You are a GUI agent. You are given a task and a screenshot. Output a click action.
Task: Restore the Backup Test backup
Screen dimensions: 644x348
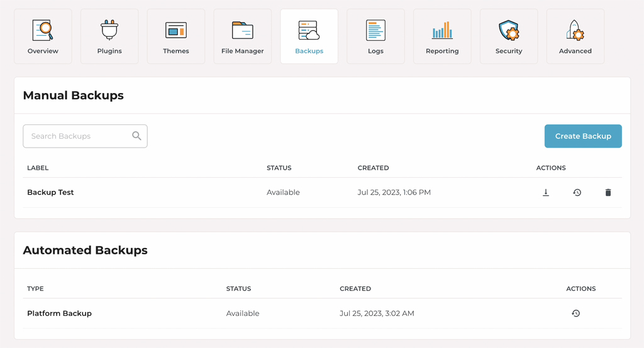(577, 192)
